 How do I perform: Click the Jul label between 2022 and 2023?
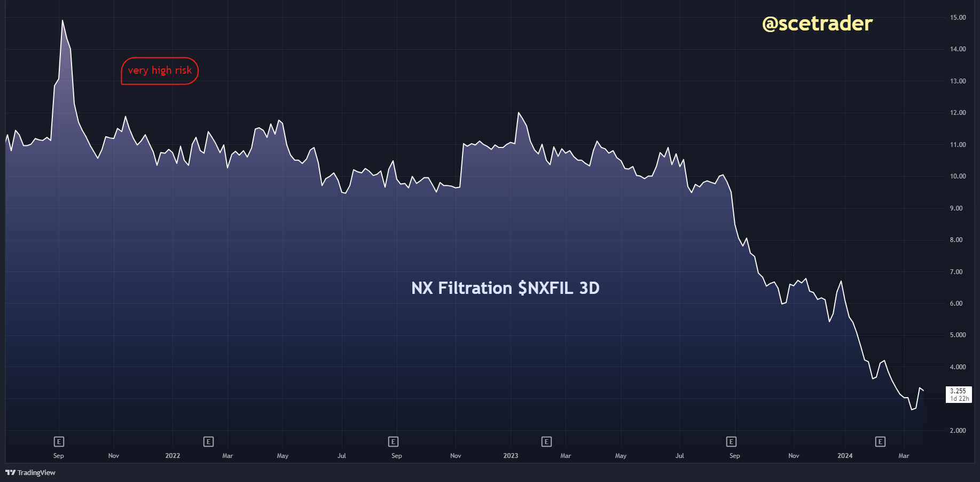(342, 456)
